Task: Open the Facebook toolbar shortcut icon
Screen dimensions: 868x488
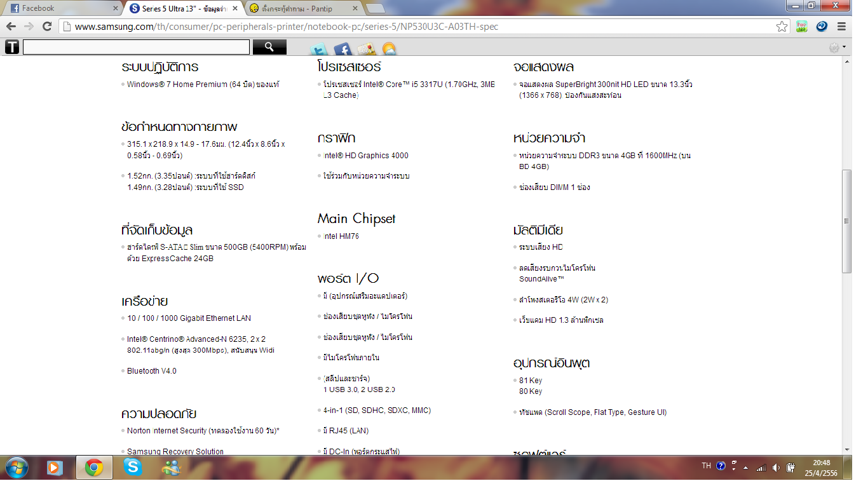Action: click(x=342, y=50)
